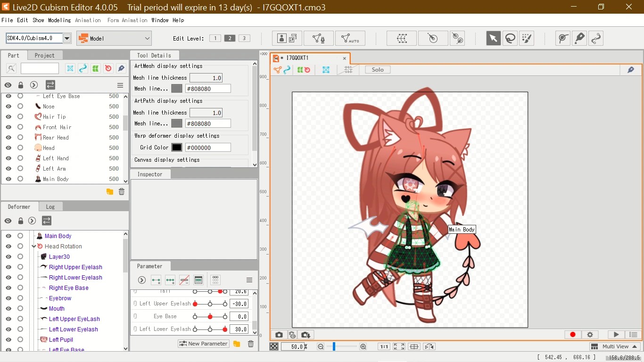Toggle visibility of Mouth deformer item
Image resolution: width=644 pixels, height=362 pixels.
click(8, 308)
